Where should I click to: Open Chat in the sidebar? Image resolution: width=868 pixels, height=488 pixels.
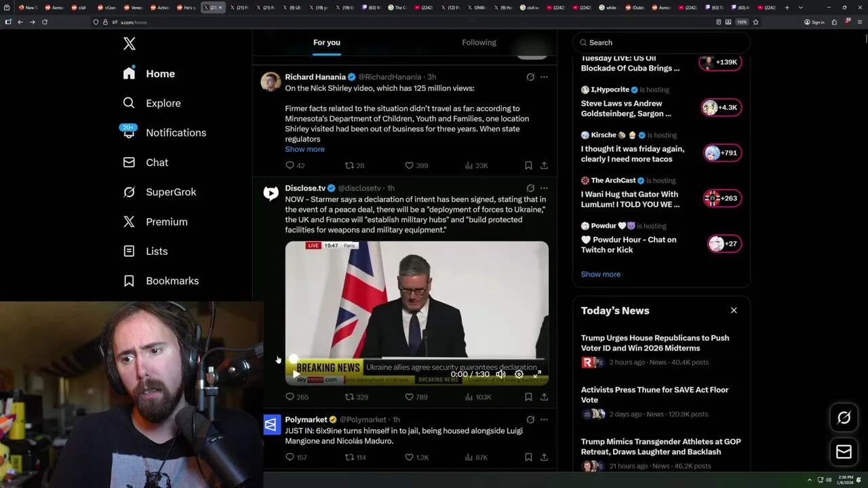145,163
